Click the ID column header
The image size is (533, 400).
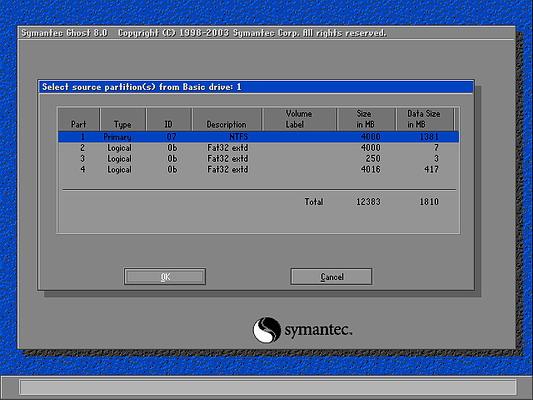tap(169, 119)
